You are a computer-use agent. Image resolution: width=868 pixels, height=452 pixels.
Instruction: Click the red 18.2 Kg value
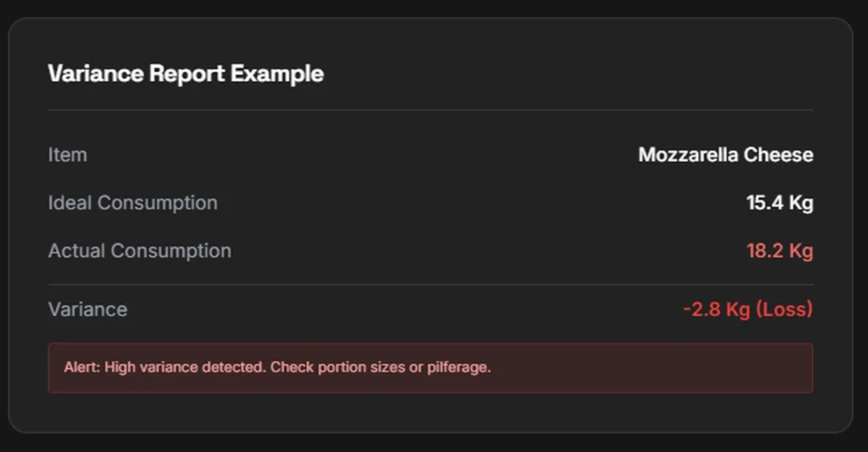click(x=779, y=251)
